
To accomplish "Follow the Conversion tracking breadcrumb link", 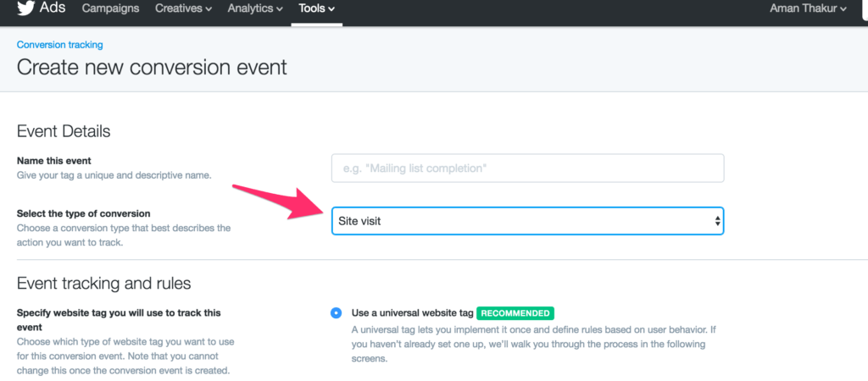I will 60,45.
